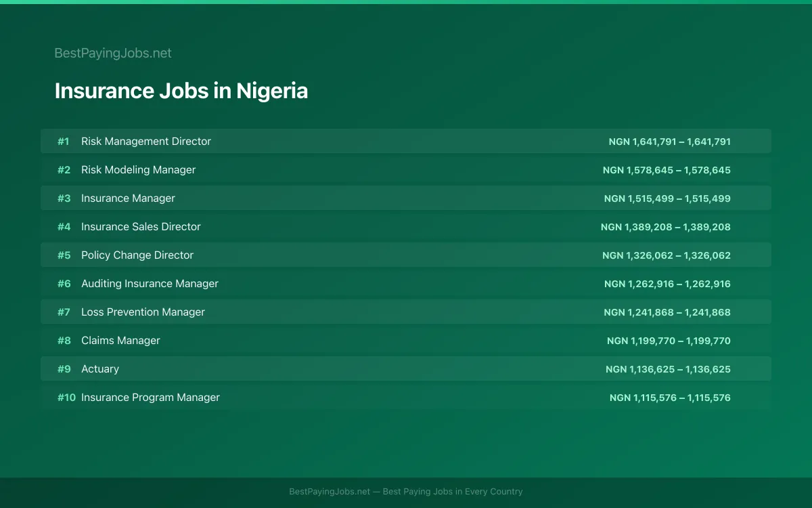The image size is (812, 508).
Task: Click the footer "Best Paying Jobs in Every Country" text
Action: (453, 492)
